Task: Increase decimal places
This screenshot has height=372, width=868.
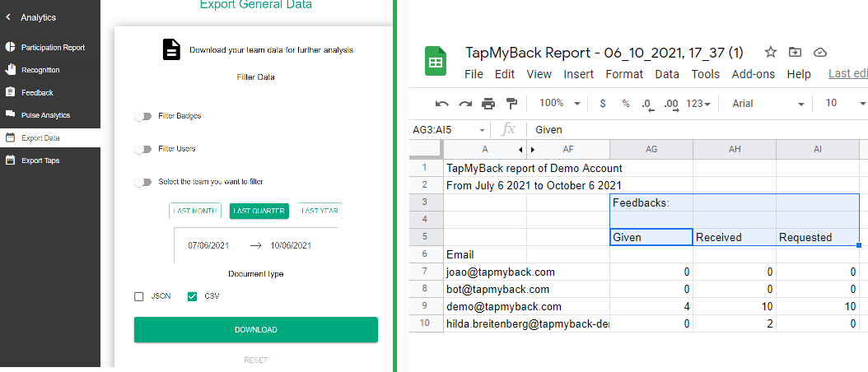Action: (671, 104)
